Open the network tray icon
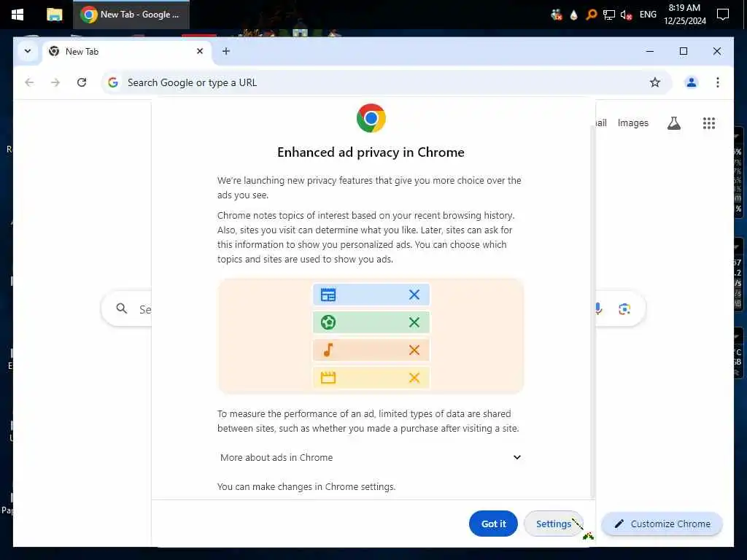The image size is (747, 560). tap(609, 15)
